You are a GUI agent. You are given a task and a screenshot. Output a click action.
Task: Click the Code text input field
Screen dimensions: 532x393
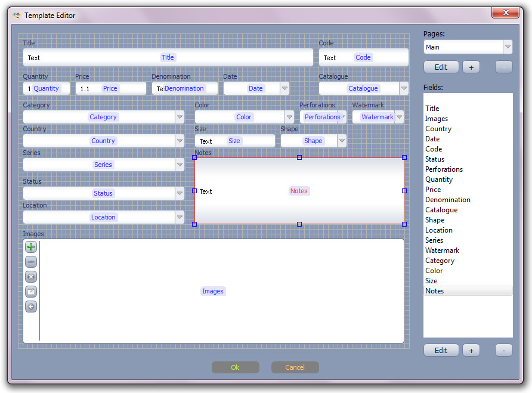[364, 57]
